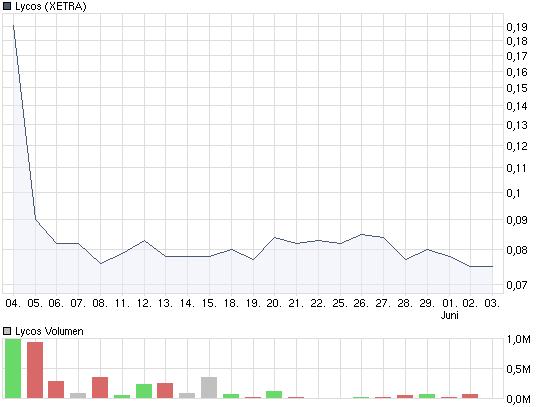This screenshot has height=407, width=545.
Task: Click the '20.' date label
Action: [274, 303]
